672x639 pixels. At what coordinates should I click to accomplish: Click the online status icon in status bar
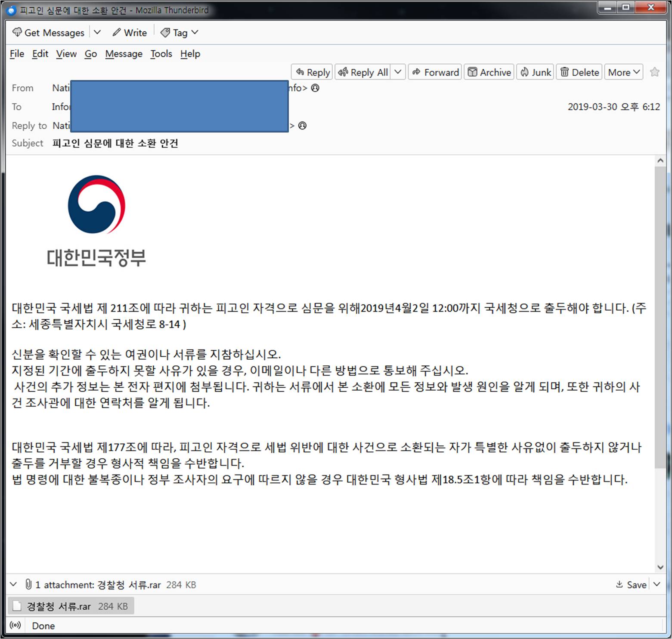point(15,625)
